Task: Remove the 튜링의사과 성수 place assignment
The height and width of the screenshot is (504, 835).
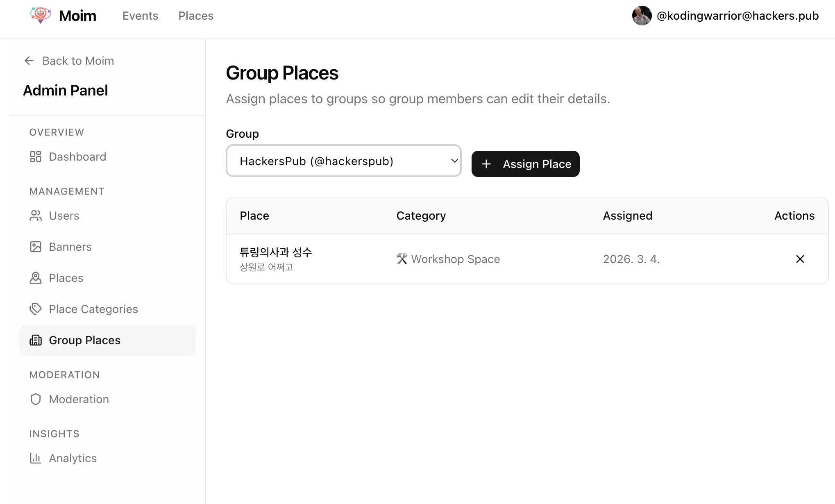Action: tap(800, 259)
